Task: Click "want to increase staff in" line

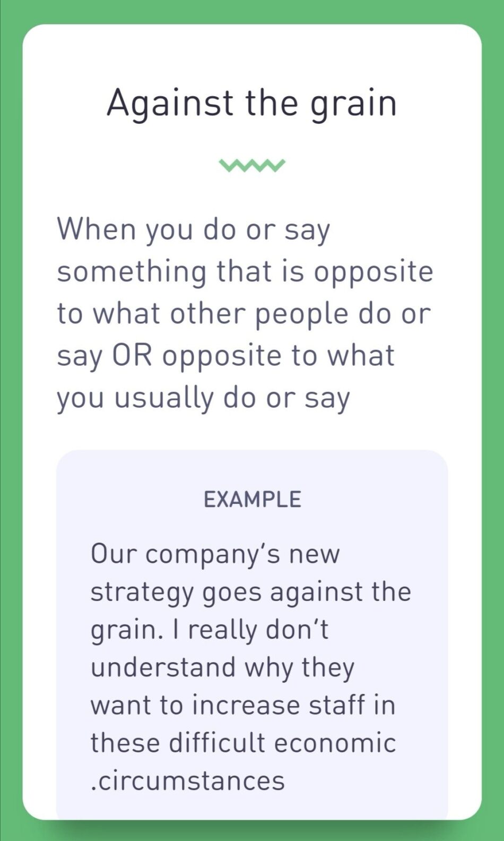Action: (243, 705)
